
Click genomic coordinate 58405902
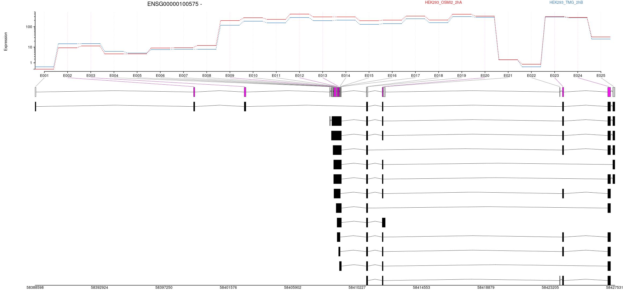(x=293, y=287)
